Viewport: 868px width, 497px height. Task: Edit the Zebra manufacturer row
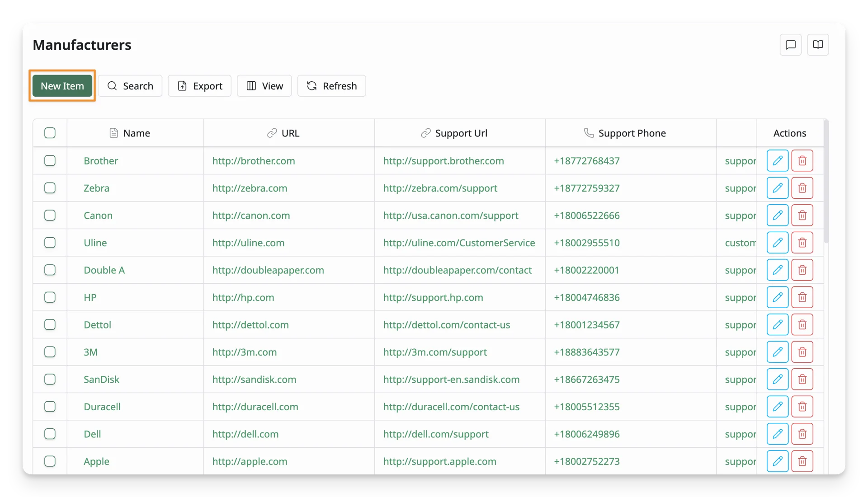[778, 188]
